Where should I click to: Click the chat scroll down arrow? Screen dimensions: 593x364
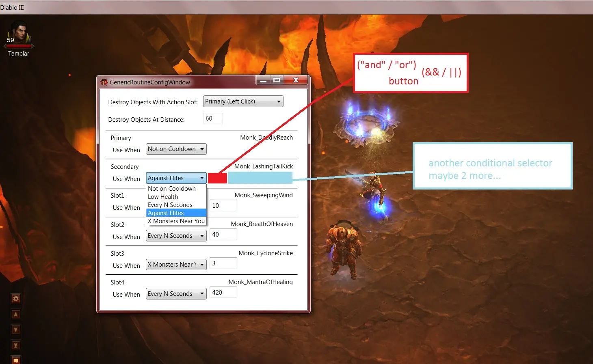point(15,330)
